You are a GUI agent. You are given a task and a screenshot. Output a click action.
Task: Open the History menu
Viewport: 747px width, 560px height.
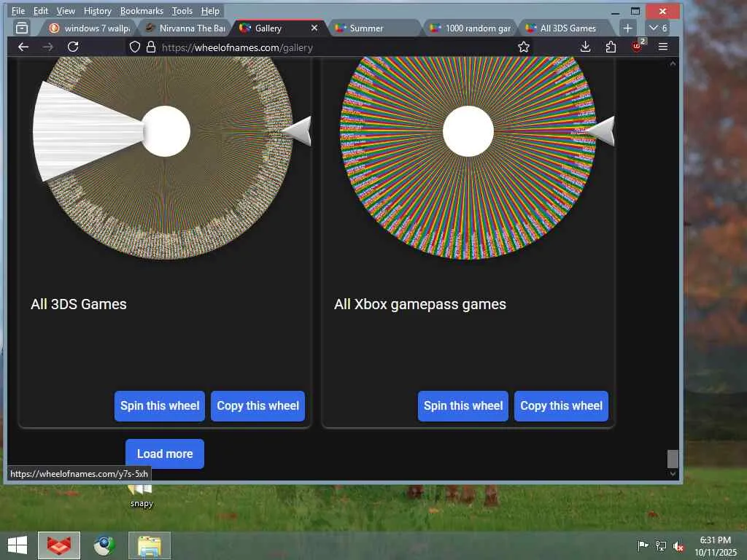tap(97, 10)
